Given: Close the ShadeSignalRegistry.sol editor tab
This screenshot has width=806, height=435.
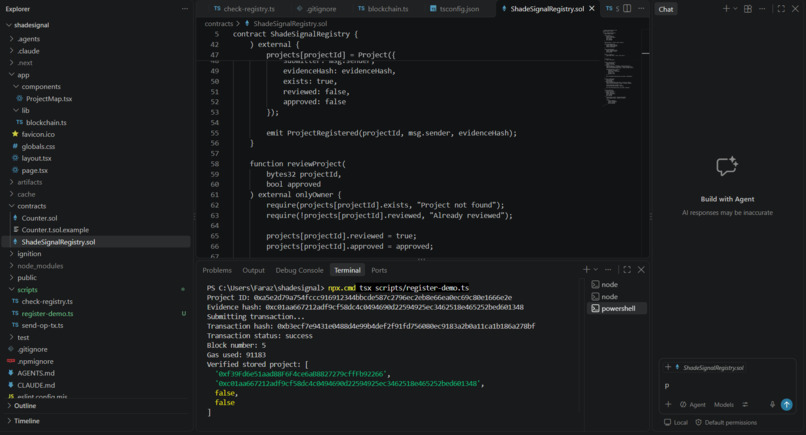Looking at the screenshot, I should (x=592, y=9).
